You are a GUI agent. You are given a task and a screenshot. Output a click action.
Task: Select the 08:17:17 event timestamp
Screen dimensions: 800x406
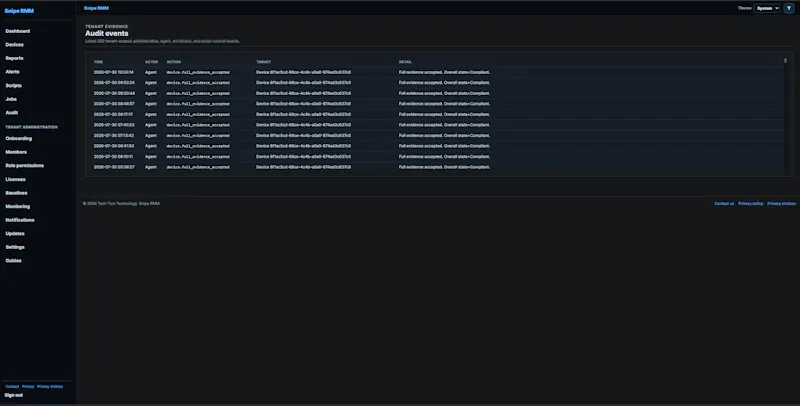(113, 114)
